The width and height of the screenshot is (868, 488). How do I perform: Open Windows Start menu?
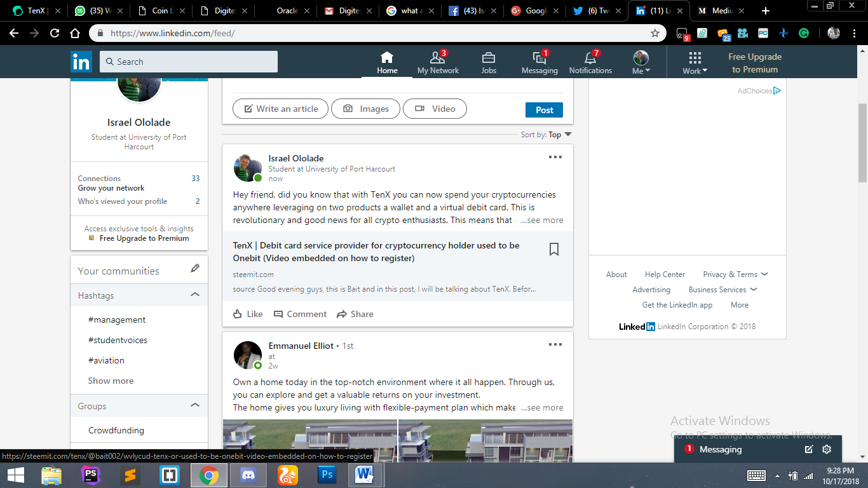point(15,475)
